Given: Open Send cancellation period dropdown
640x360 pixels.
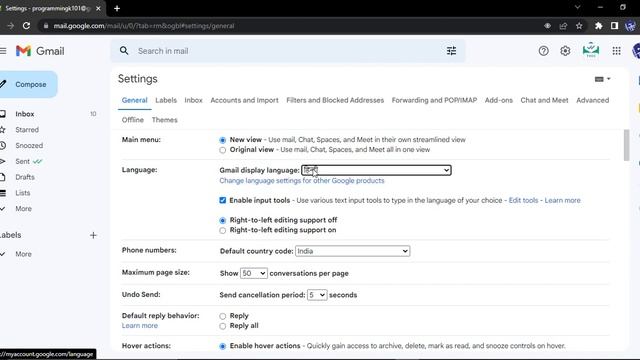Looking at the screenshot, I should click(317, 295).
